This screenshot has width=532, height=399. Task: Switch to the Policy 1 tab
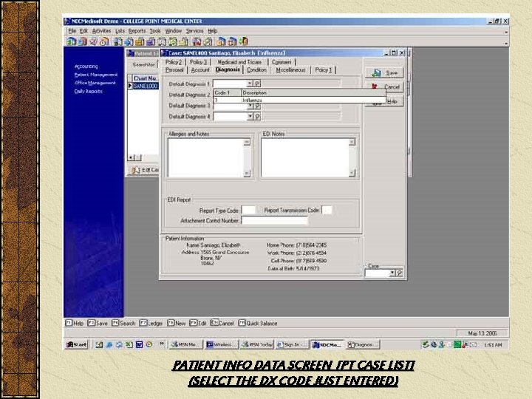tap(324, 69)
